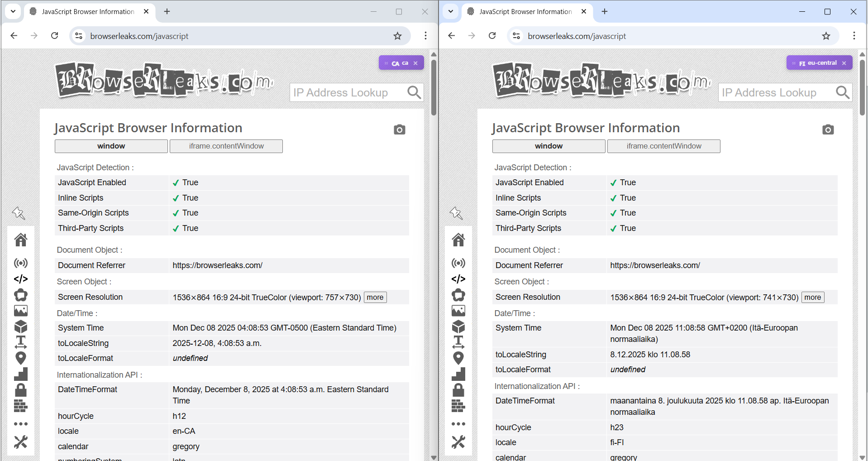Open the Geolocation pin icon in the sidebar
The height and width of the screenshot is (461, 868).
tap(21, 358)
